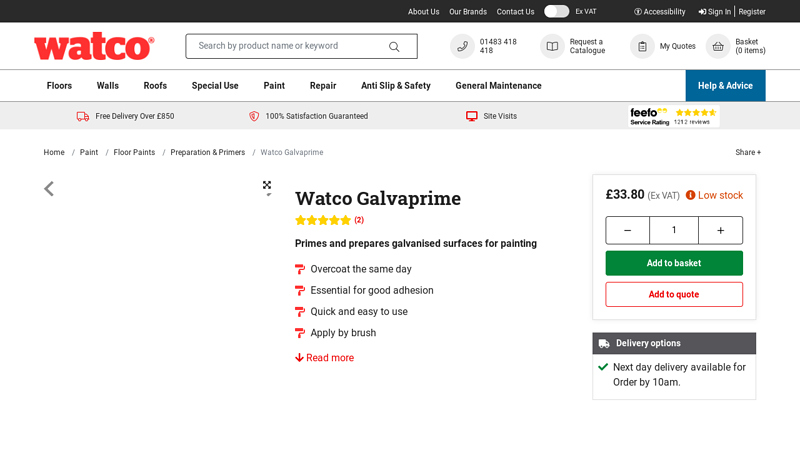800x450 pixels.
Task: Expand Read more product description
Action: (x=324, y=358)
